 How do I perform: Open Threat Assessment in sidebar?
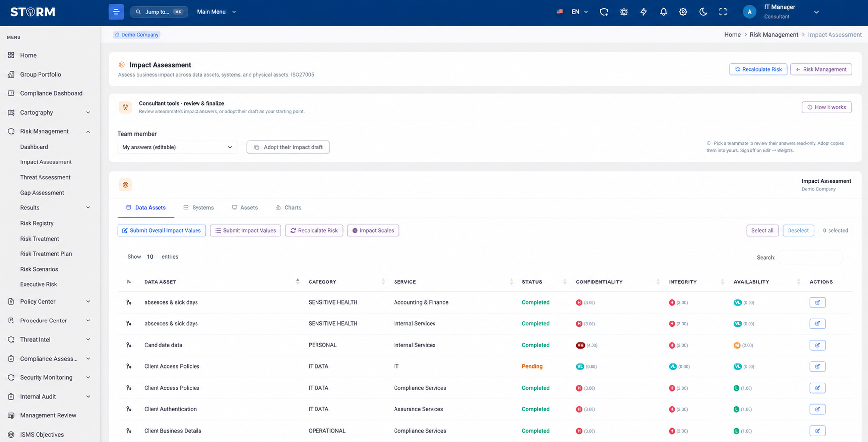pyautogui.click(x=45, y=177)
